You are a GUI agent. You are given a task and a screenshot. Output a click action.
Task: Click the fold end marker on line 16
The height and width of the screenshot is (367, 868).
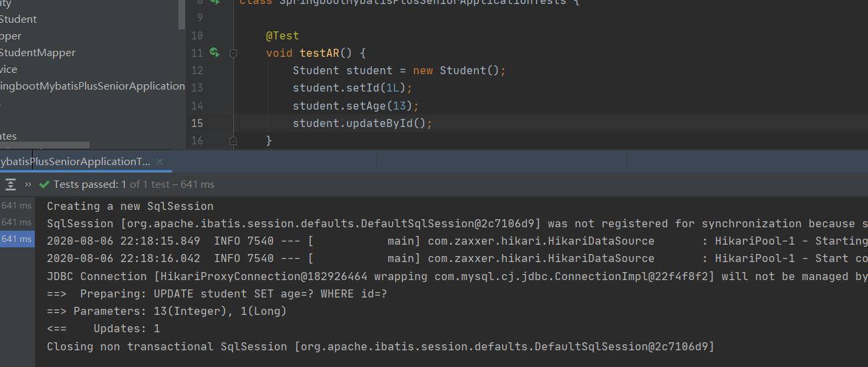tap(233, 140)
